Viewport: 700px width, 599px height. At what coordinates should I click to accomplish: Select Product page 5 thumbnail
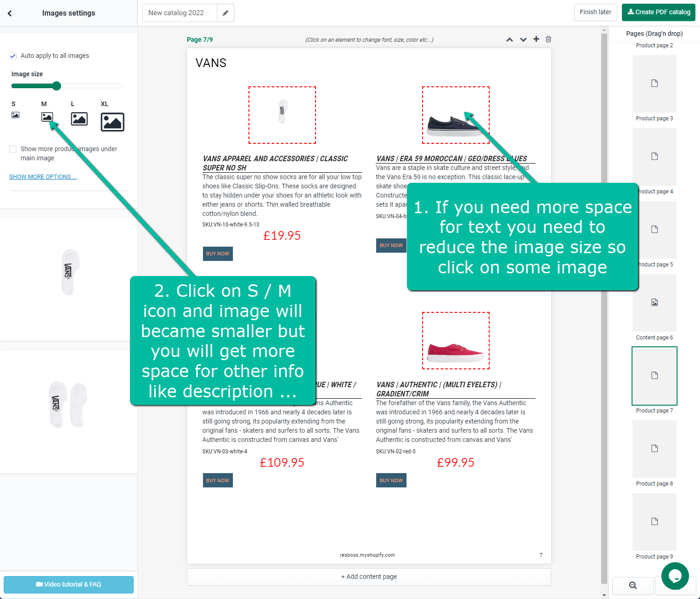coord(654,230)
